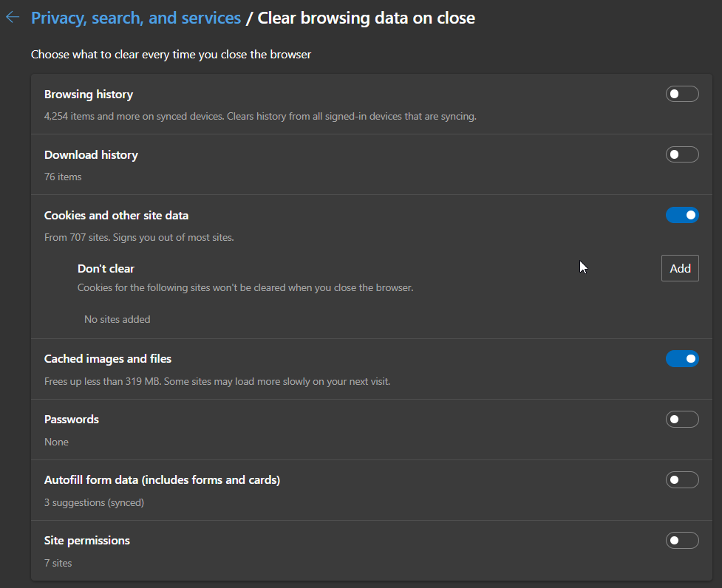The height and width of the screenshot is (588, 722).
Task: Open Privacy, search, and services breadcrumb
Action: (136, 18)
